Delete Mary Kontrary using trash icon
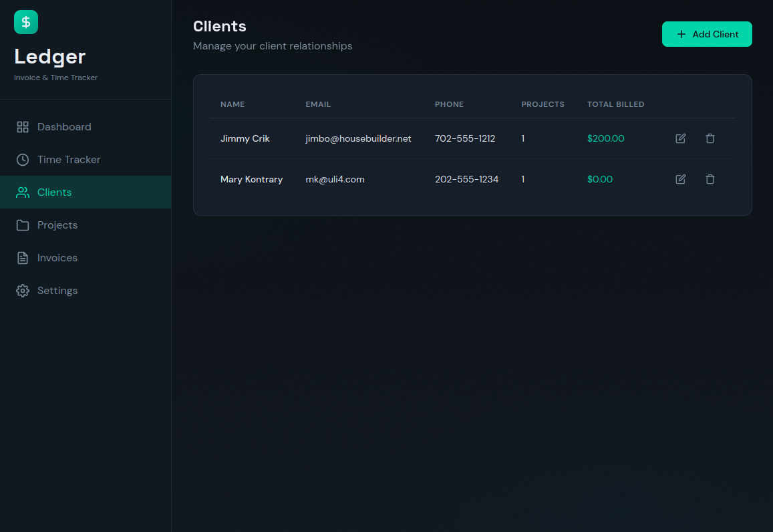Image resolution: width=773 pixels, height=532 pixels. click(x=710, y=180)
